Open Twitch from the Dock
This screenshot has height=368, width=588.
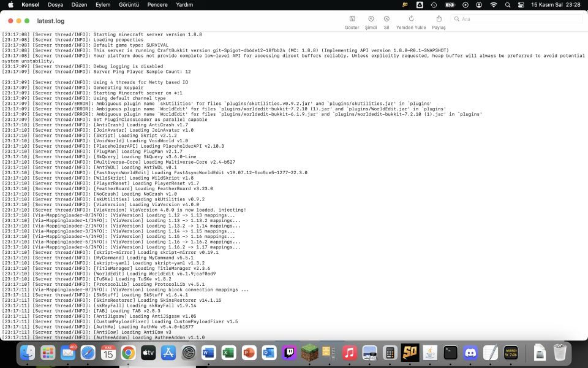click(289, 353)
